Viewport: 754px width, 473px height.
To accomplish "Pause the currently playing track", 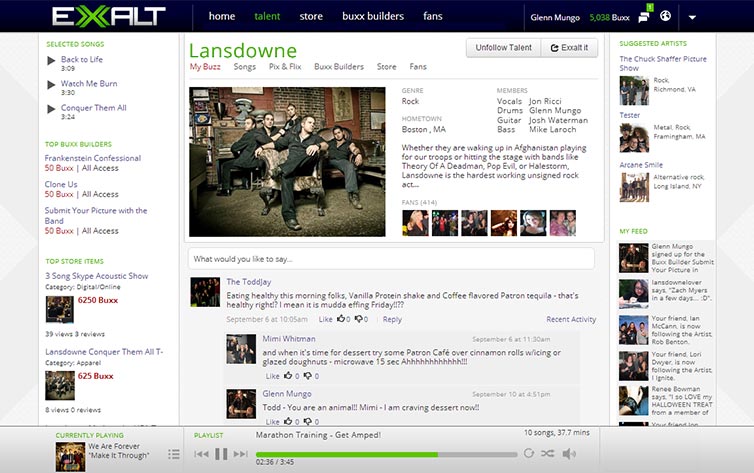I will pyautogui.click(x=221, y=454).
